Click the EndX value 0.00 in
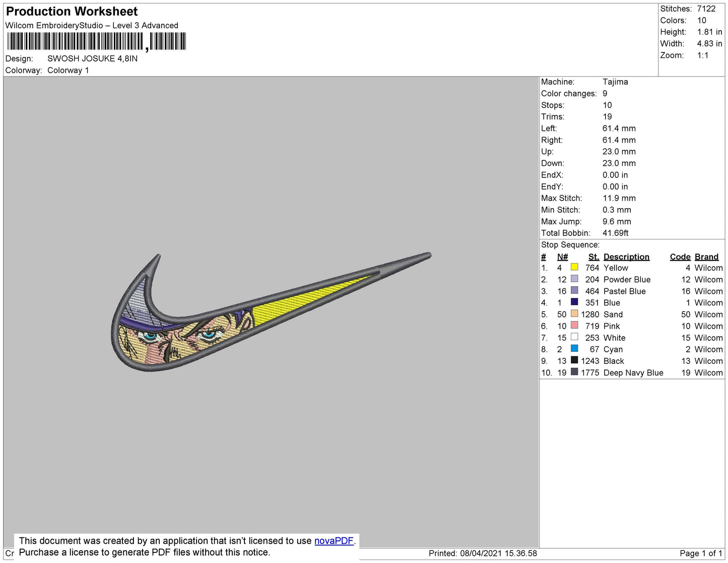Screen dimensions: 728x563 point(615,175)
